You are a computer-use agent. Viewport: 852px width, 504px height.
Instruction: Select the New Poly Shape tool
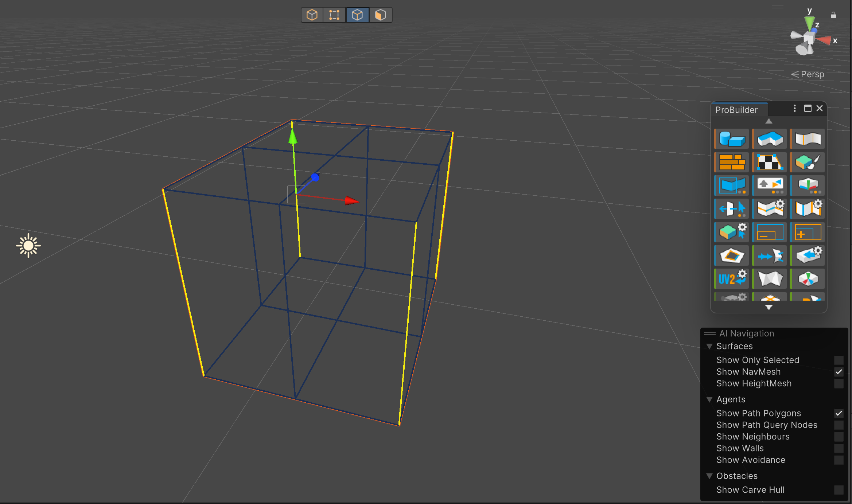(769, 139)
